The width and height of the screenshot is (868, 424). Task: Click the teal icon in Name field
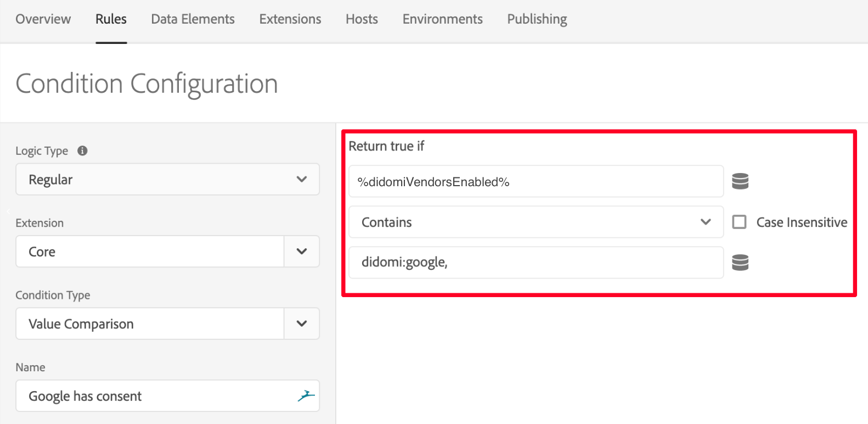coord(306,395)
